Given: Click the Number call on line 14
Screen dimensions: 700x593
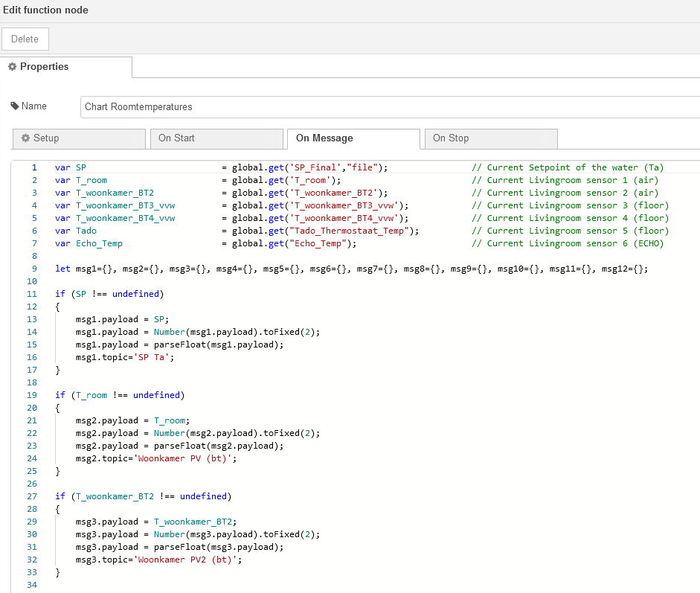Looking at the screenshot, I should point(167,332).
